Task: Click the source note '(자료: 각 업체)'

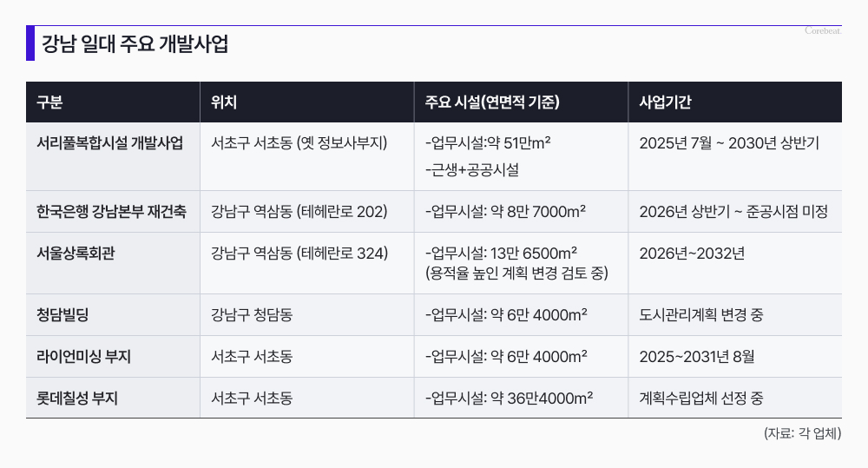Action: [803, 433]
